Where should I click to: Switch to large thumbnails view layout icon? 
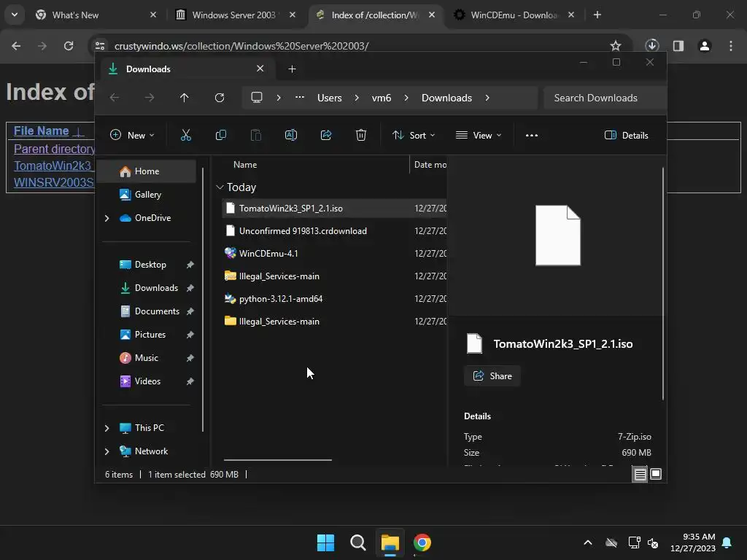(656, 474)
